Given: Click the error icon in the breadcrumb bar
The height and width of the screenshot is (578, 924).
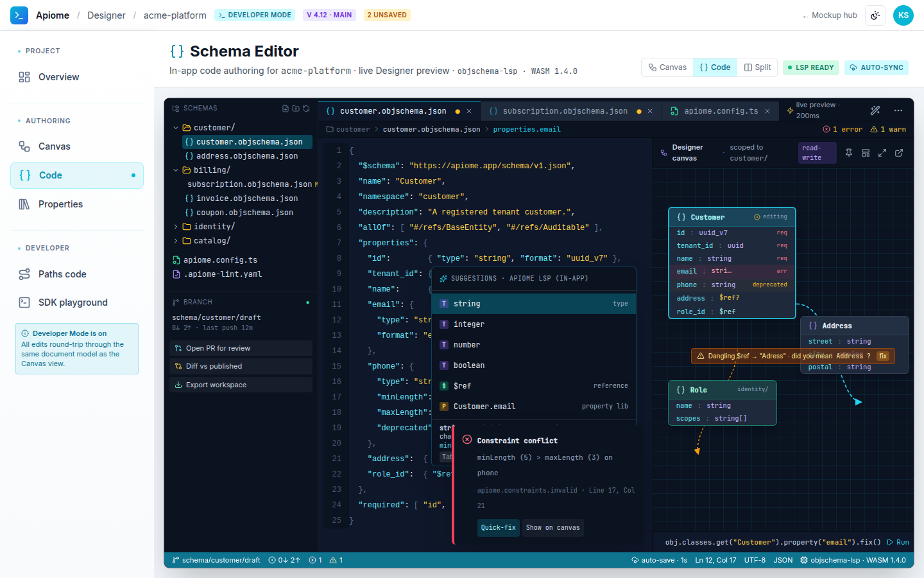Looking at the screenshot, I should point(826,129).
